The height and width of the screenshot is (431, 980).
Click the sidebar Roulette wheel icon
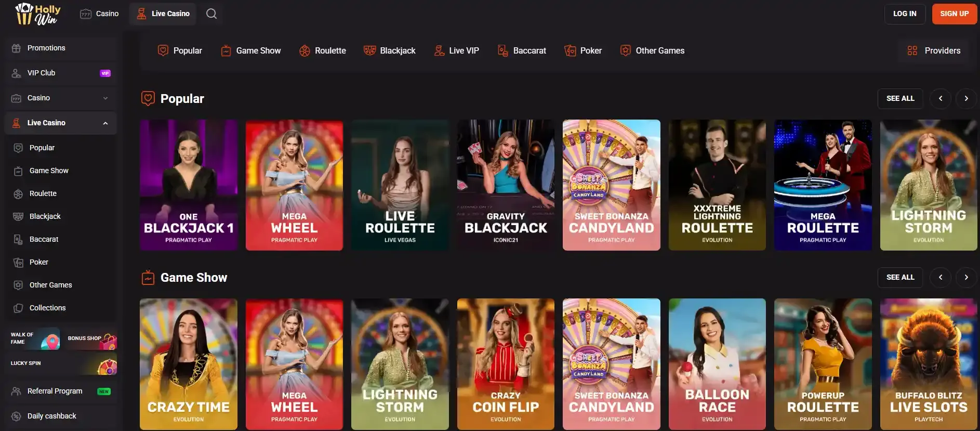click(18, 193)
